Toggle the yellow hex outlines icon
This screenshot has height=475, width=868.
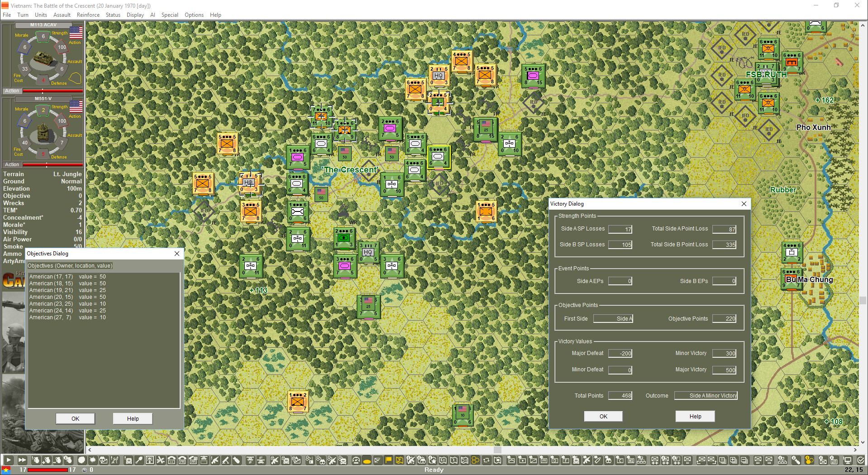tap(476, 460)
